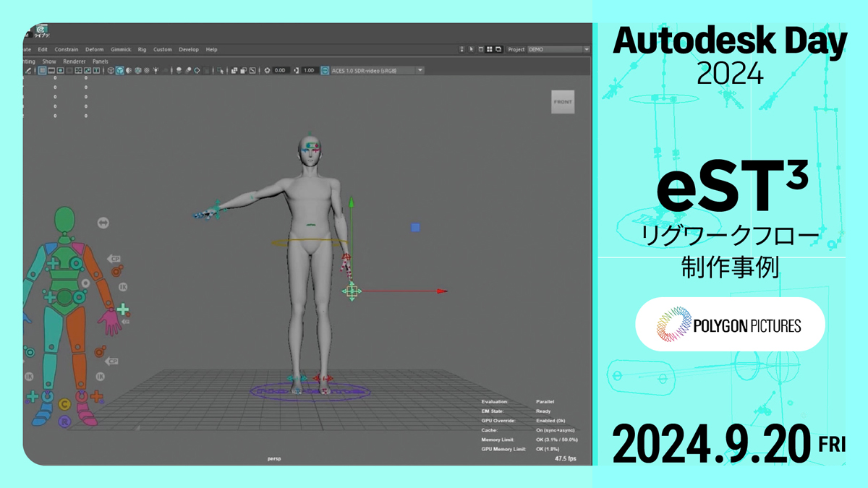
Task: Click the light green plus beside magenta hand
Action: [x=122, y=309]
